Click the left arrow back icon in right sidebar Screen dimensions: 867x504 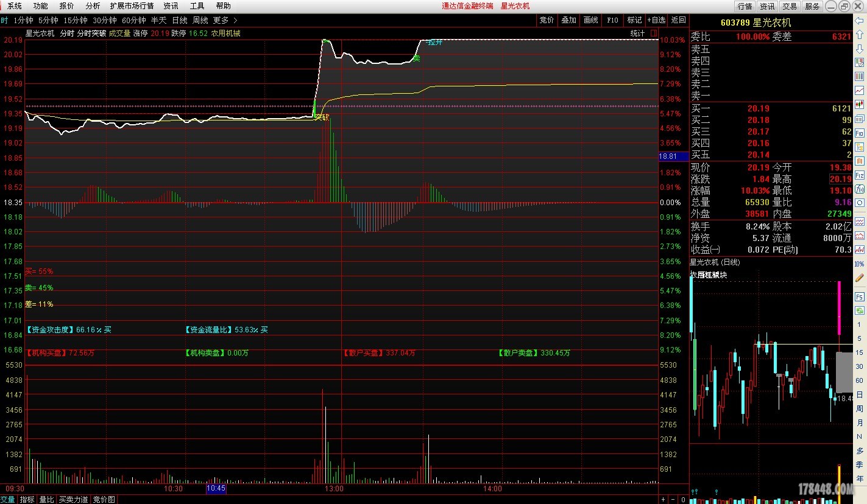(x=859, y=20)
